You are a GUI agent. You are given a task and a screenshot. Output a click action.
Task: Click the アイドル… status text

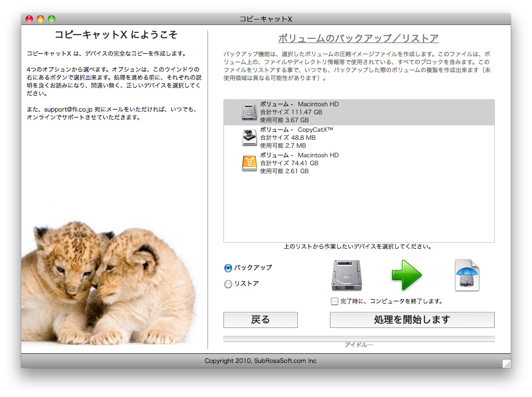359,345
